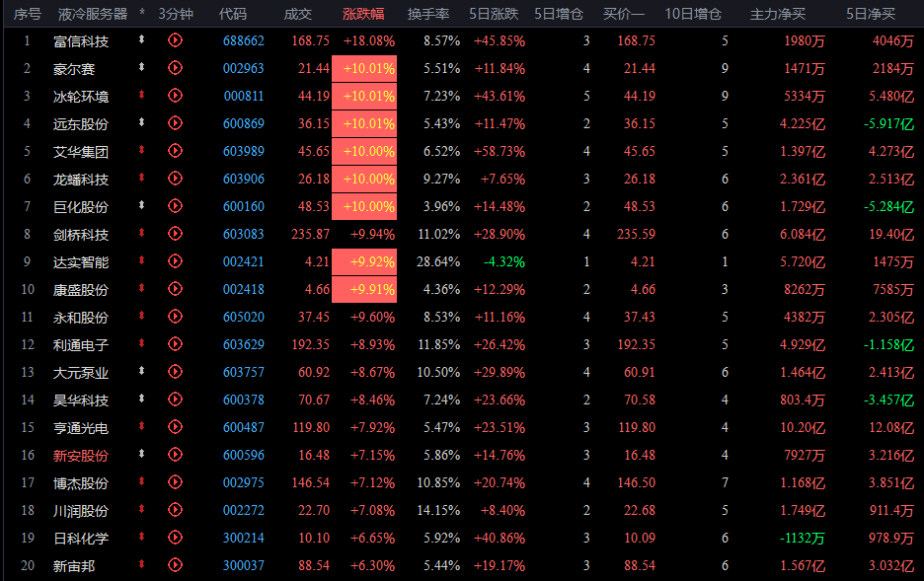Click the play icon in 永和股份 row
Viewport: 924px width, 581px height.
(175, 318)
